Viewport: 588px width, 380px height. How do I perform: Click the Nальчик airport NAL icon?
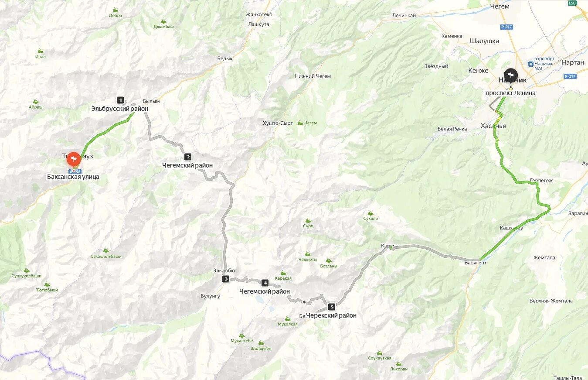530,64
